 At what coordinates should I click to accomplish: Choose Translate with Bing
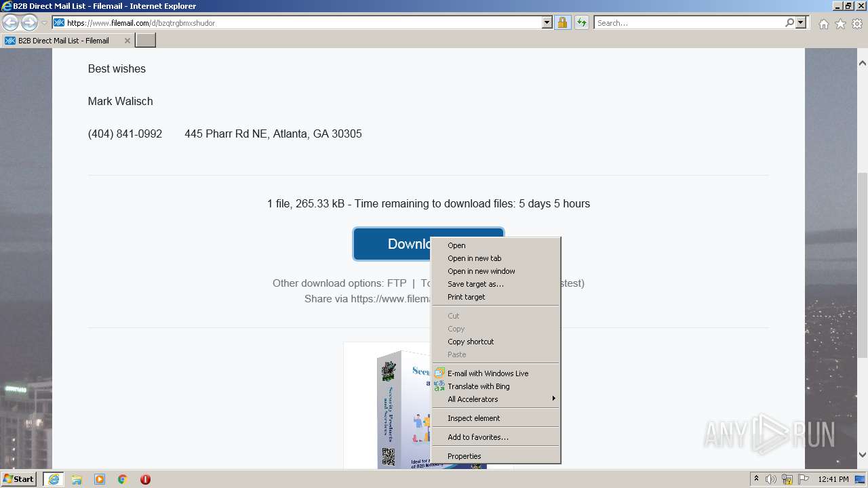(496, 386)
